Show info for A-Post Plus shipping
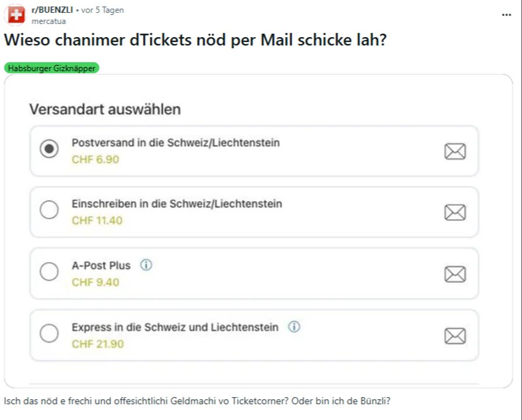The width and height of the screenshot is (522, 420). coord(146,265)
